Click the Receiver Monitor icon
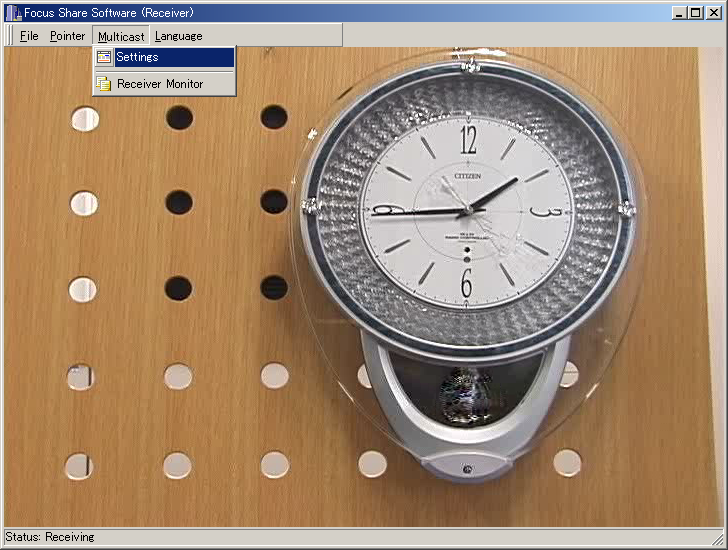The width and height of the screenshot is (728, 550). 104,84
